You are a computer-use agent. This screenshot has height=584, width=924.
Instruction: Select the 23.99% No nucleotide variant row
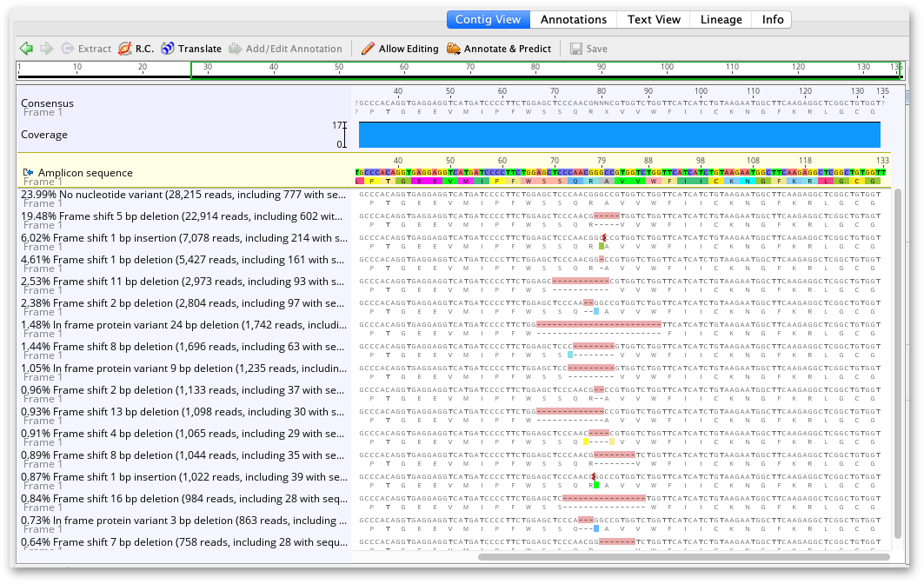tap(183, 195)
